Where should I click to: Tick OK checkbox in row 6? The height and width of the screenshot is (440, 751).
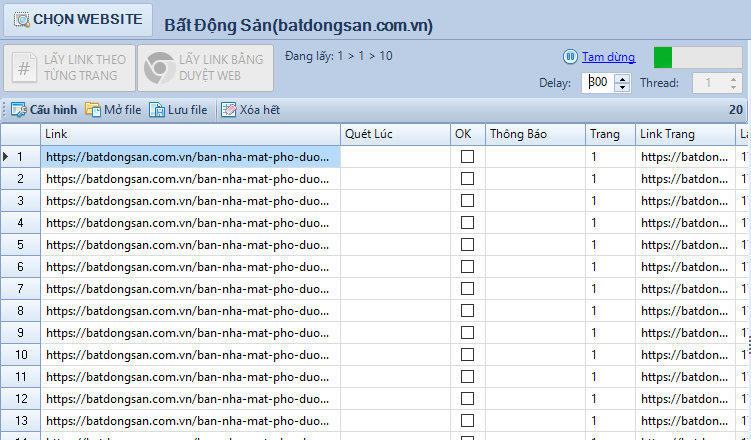coord(467,267)
